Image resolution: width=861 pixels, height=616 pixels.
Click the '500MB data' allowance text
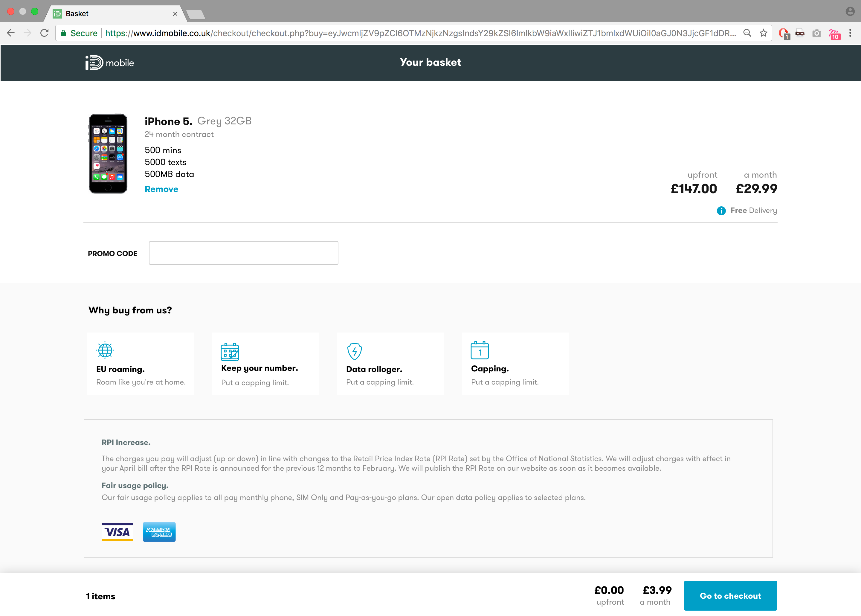click(x=170, y=174)
